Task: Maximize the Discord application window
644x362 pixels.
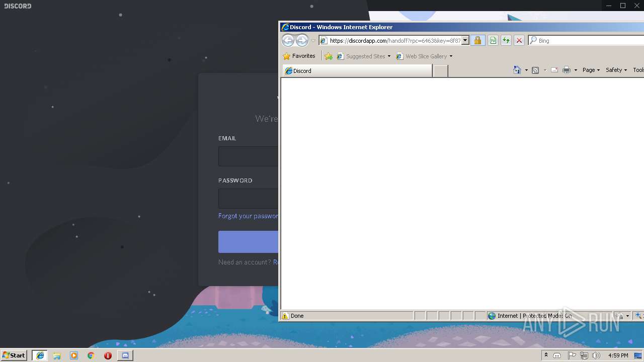Action: click(623, 6)
